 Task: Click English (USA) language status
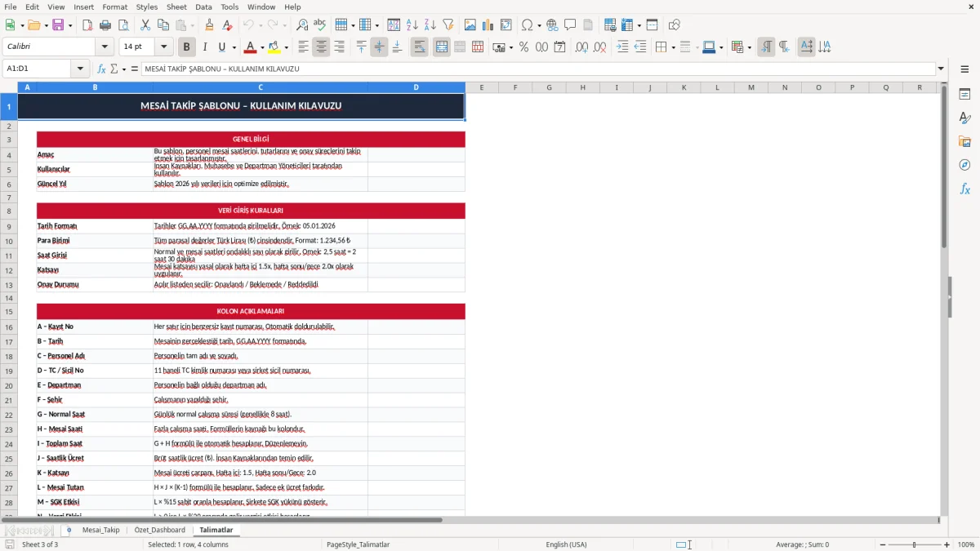pos(567,544)
